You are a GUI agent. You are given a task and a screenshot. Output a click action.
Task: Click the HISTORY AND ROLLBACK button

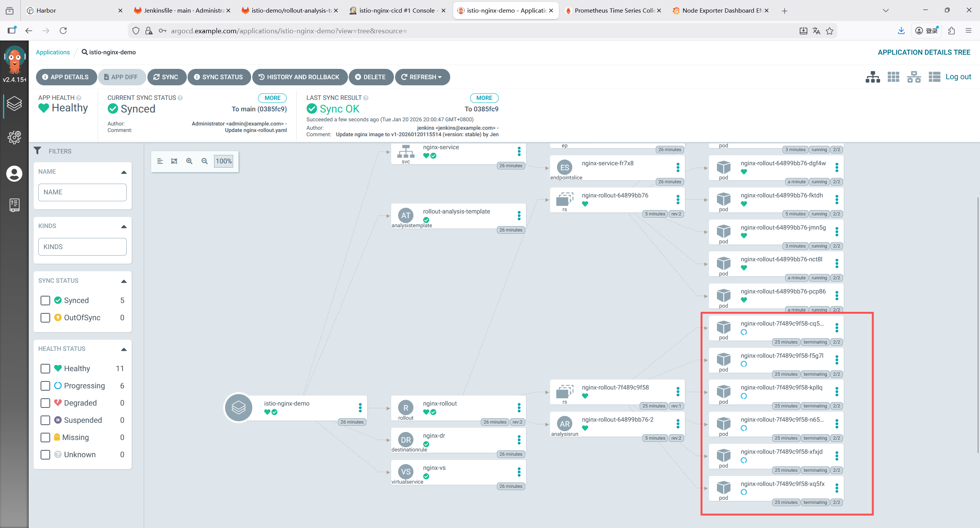coord(299,77)
